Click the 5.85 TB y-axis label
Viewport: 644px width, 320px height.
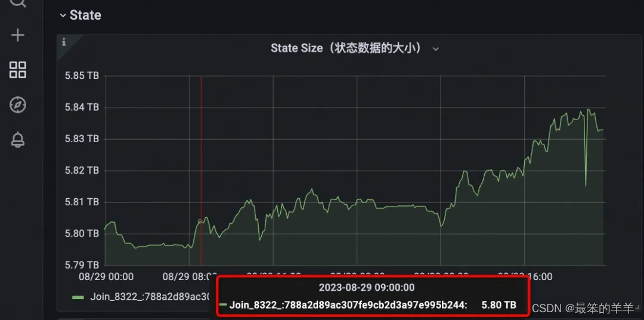(x=82, y=76)
